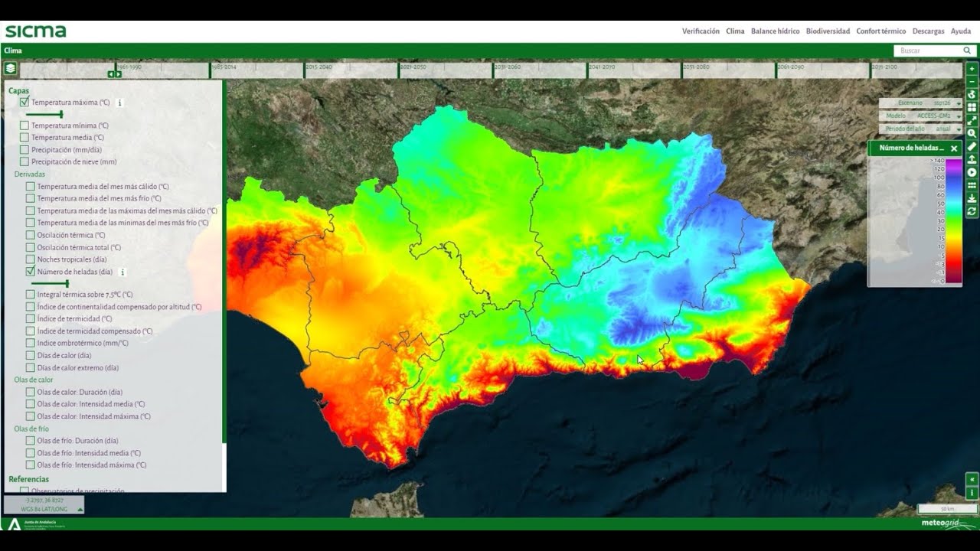Screen dimensions: 980x551
Task: Step timeline back with left arrow
Action: point(111,74)
